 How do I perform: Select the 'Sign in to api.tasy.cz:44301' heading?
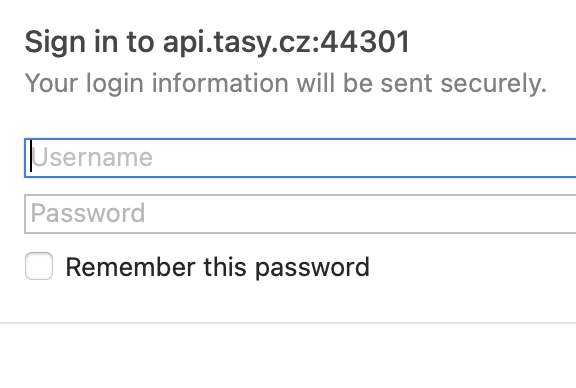(217, 43)
